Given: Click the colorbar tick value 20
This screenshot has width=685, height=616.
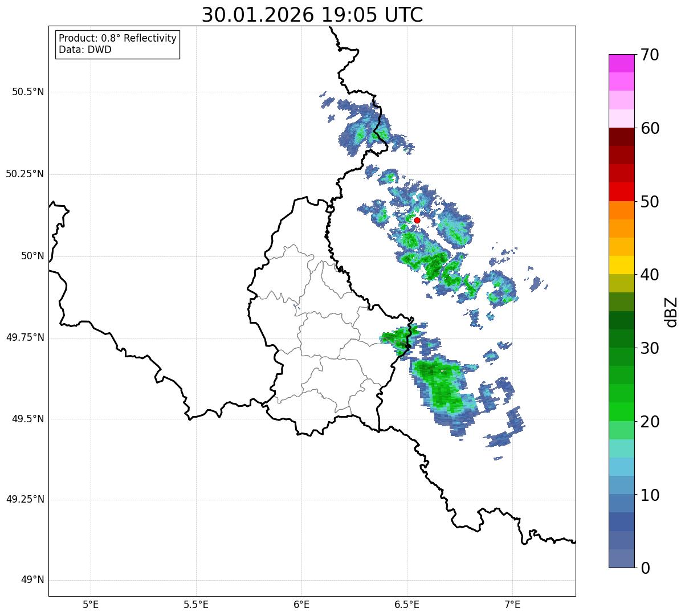Looking at the screenshot, I should pos(650,422).
